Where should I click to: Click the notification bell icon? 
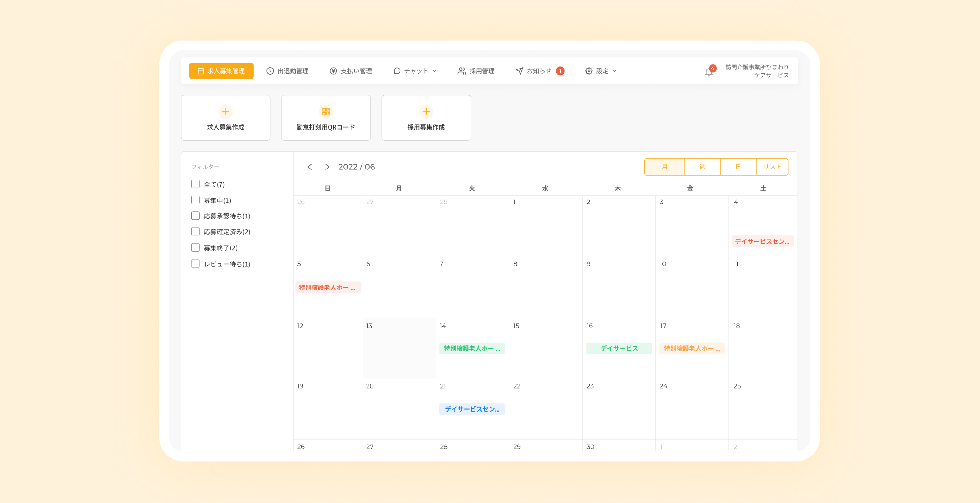click(708, 72)
